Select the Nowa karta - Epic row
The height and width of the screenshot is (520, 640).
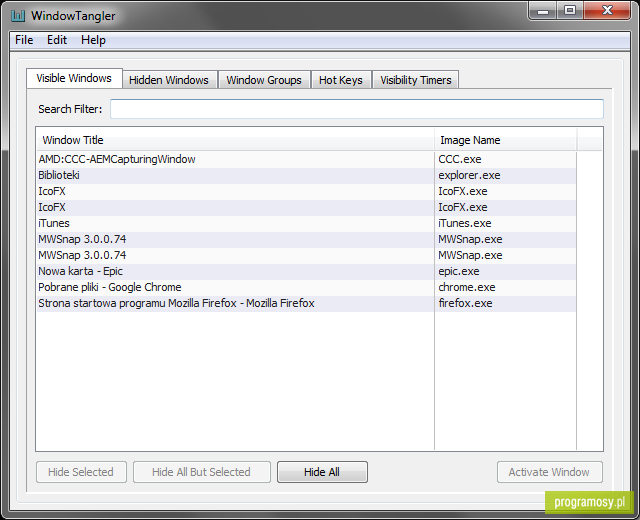coord(307,271)
